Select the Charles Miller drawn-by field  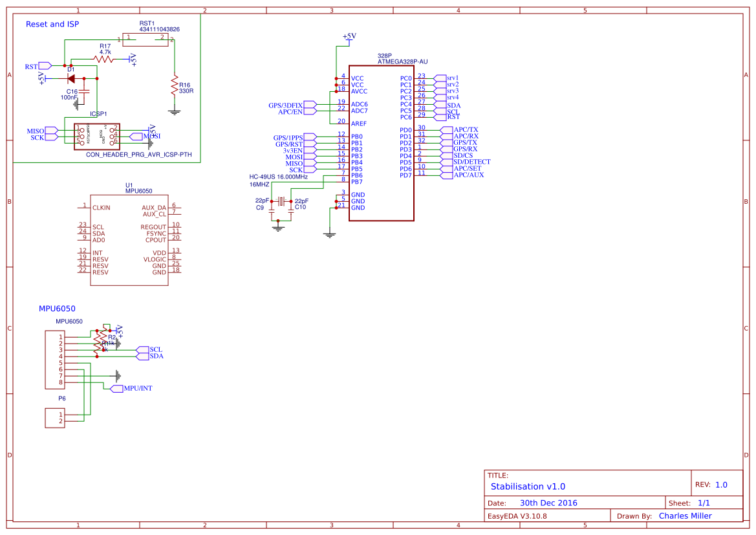[x=686, y=516]
